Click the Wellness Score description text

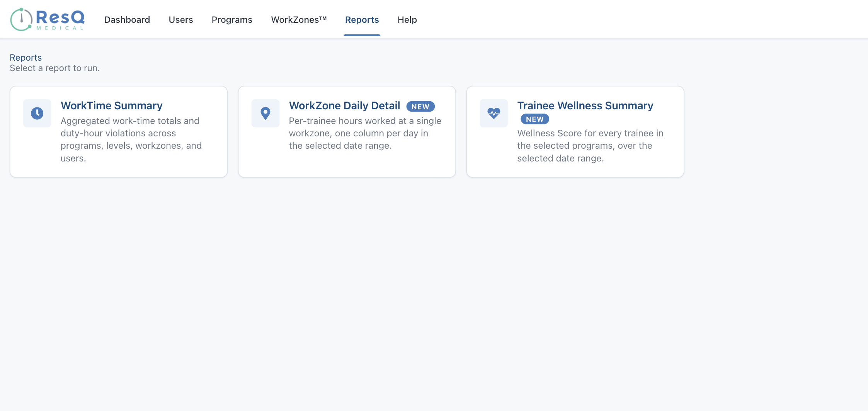[x=590, y=146]
